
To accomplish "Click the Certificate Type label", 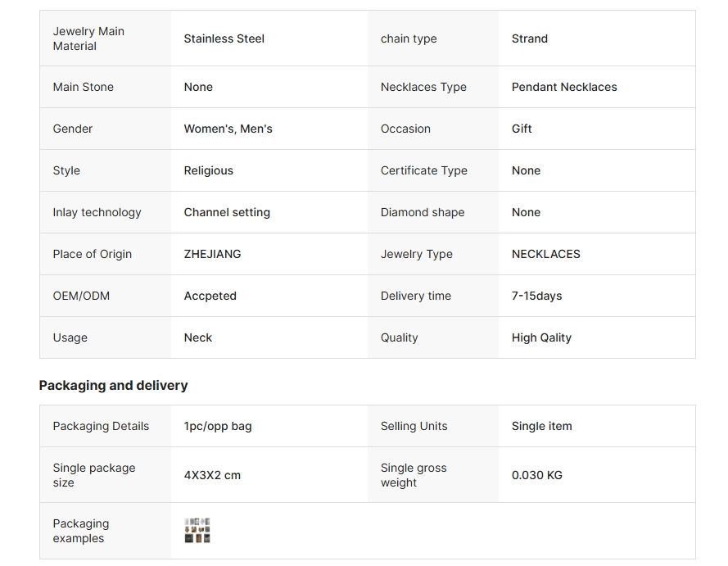I will [424, 170].
